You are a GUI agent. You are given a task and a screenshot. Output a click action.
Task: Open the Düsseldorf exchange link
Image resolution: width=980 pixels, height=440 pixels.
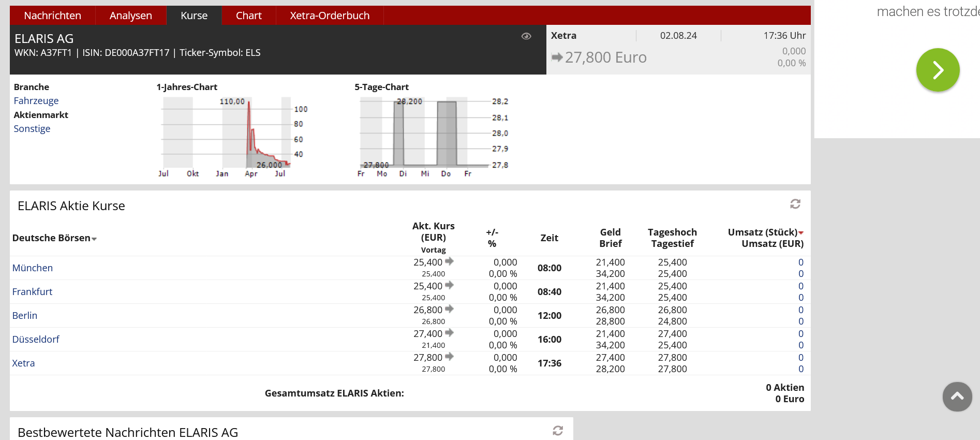tap(36, 340)
